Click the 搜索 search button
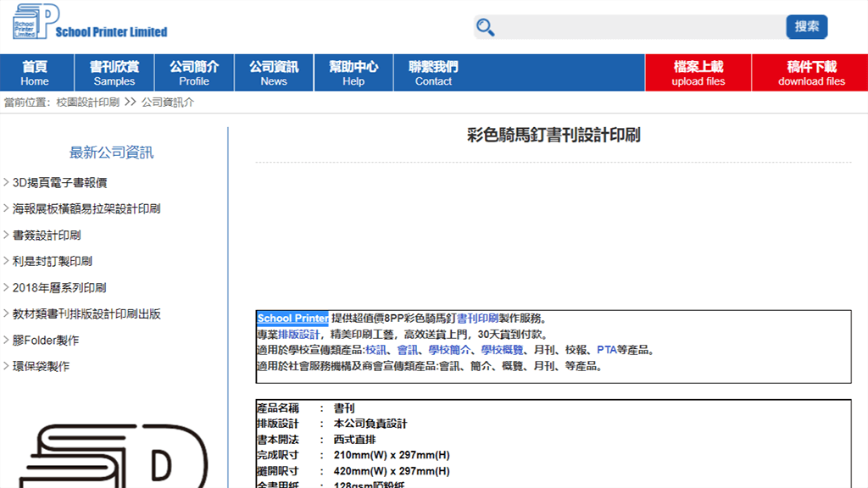The image size is (868, 488). pos(806,26)
